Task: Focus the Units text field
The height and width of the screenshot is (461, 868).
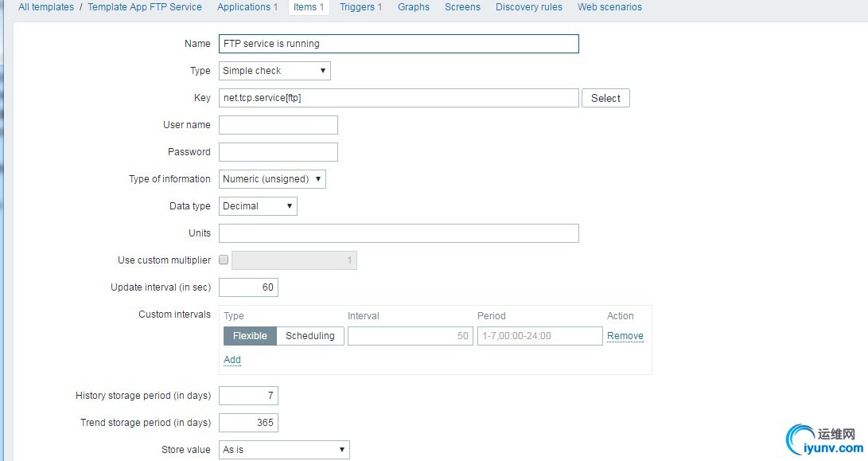Action: pyautogui.click(x=399, y=233)
